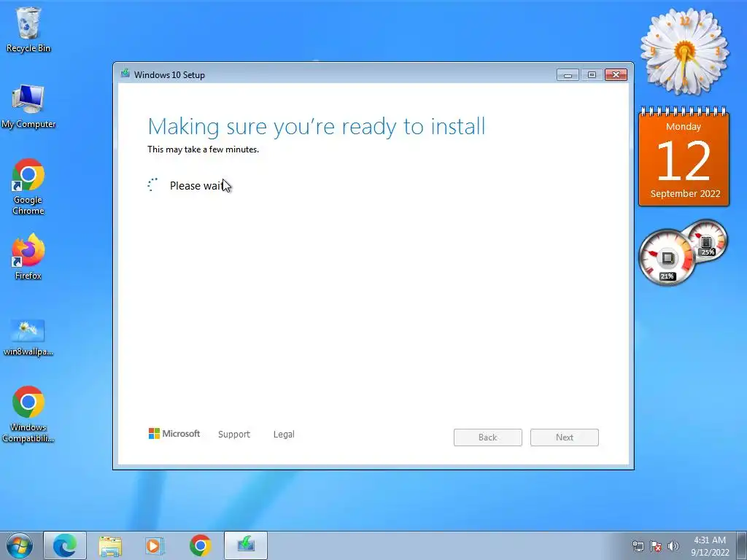The image size is (747, 560).
Task: Click the taskbar clock showing 4:31 AM
Action: pyautogui.click(x=710, y=546)
